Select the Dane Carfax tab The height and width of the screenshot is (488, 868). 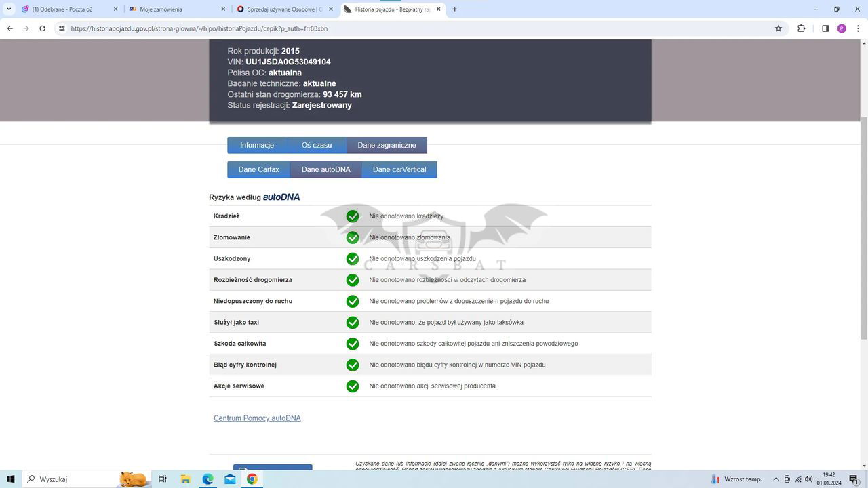[258, 169]
